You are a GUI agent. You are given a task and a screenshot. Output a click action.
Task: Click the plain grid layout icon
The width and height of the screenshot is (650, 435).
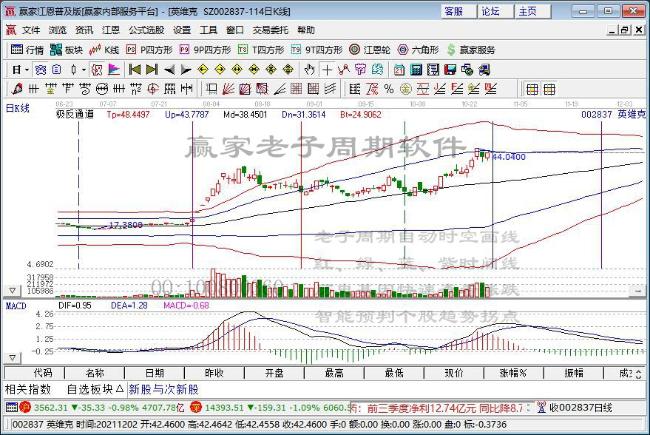coord(549,89)
